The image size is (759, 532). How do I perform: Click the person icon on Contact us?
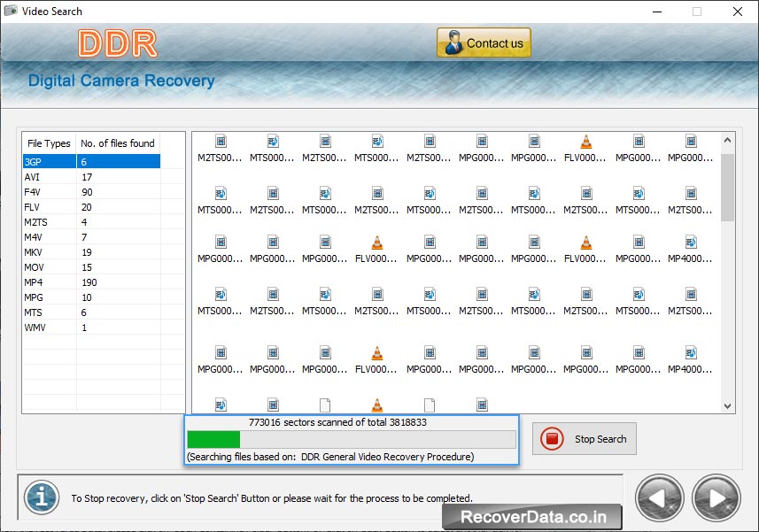[453, 42]
